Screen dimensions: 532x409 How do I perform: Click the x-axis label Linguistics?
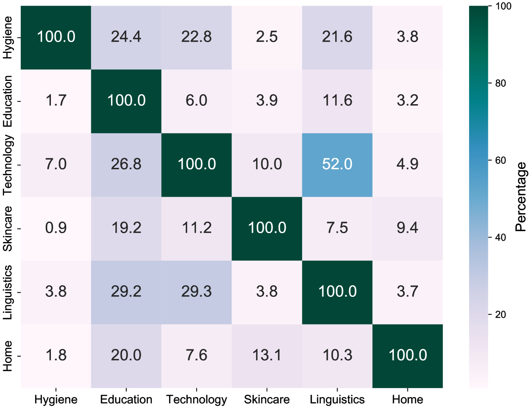click(x=337, y=399)
